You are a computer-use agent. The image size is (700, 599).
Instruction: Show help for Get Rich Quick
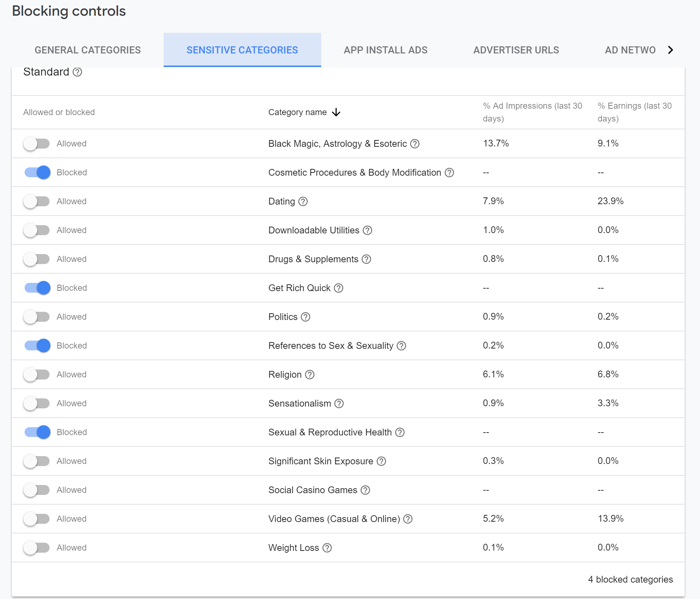click(x=338, y=288)
